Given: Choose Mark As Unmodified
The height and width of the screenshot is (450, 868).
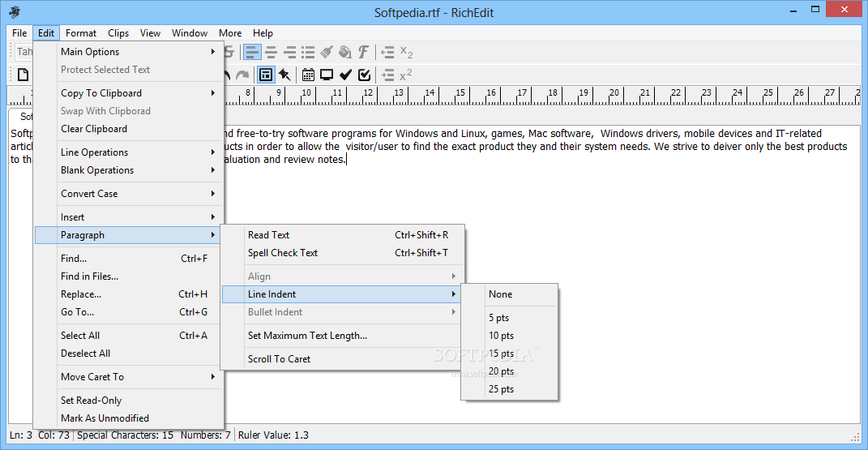Looking at the screenshot, I should (128, 418).
